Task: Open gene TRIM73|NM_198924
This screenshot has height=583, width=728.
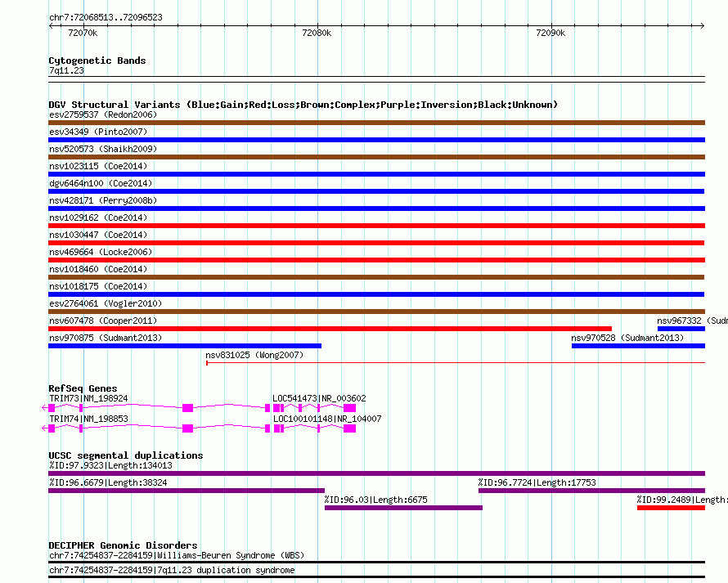Action: coord(88,398)
